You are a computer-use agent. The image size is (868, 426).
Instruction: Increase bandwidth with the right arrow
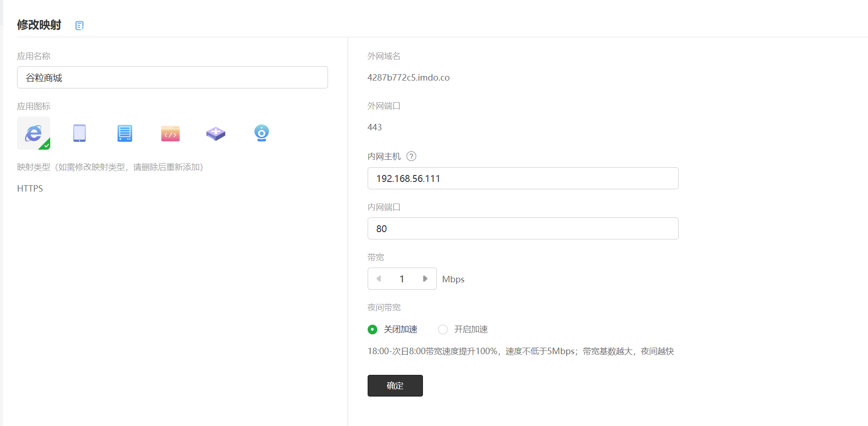click(x=425, y=279)
